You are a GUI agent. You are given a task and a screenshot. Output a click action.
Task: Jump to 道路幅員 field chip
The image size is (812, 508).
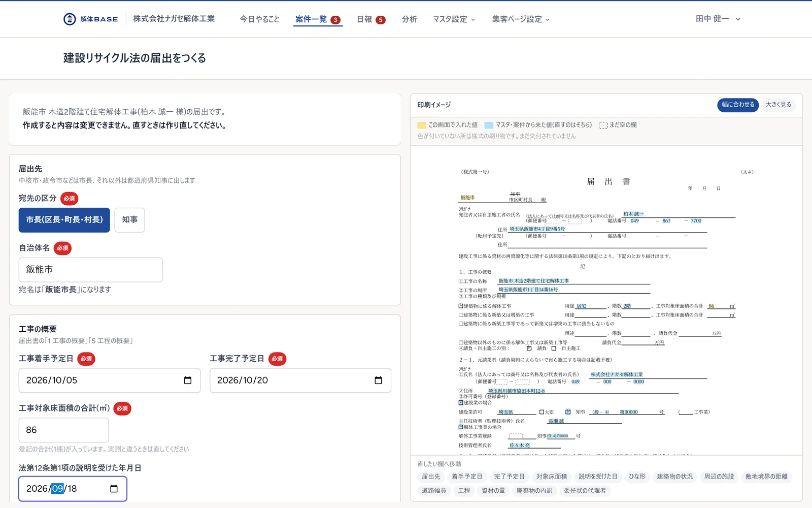click(x=434, y=491)
